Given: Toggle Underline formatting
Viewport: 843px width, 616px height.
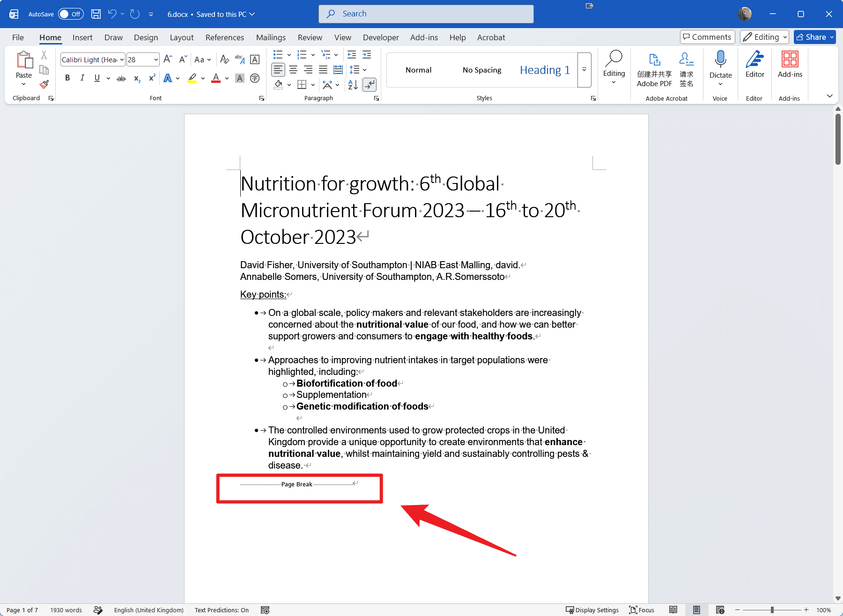Looking at the screenshot, I should [97, 78].
